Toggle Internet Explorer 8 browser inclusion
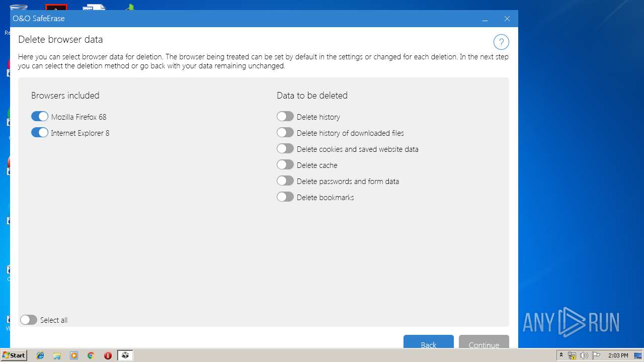644x362 pixels. [40, 133]
